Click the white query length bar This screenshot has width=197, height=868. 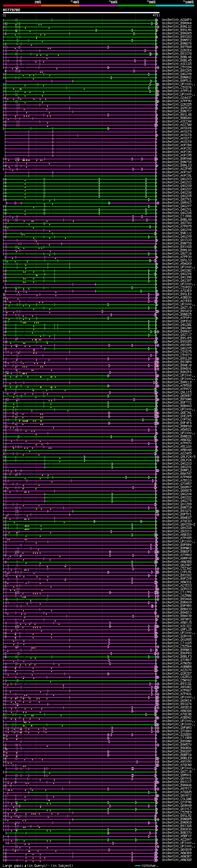point(81,13)
